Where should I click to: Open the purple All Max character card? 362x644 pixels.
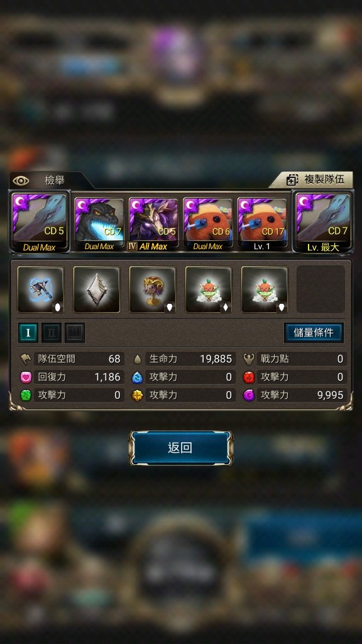[153, 225]
